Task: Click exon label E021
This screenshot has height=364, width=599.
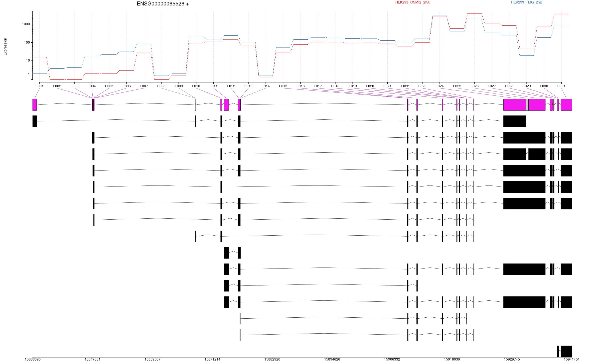Action: point(387,86)
